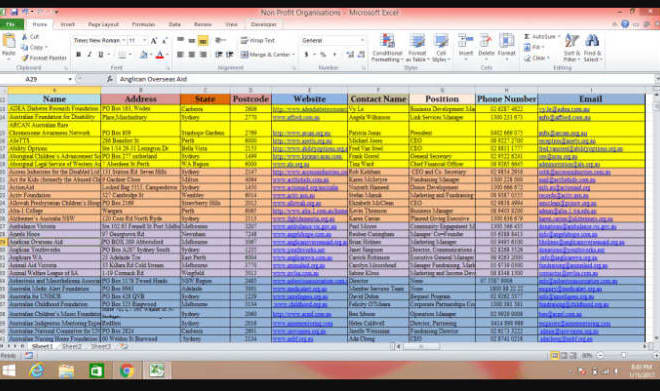This screenshot has height=391, width=660.
Task: Open Format as Table gallery
Action: click(x=418, y=48)
